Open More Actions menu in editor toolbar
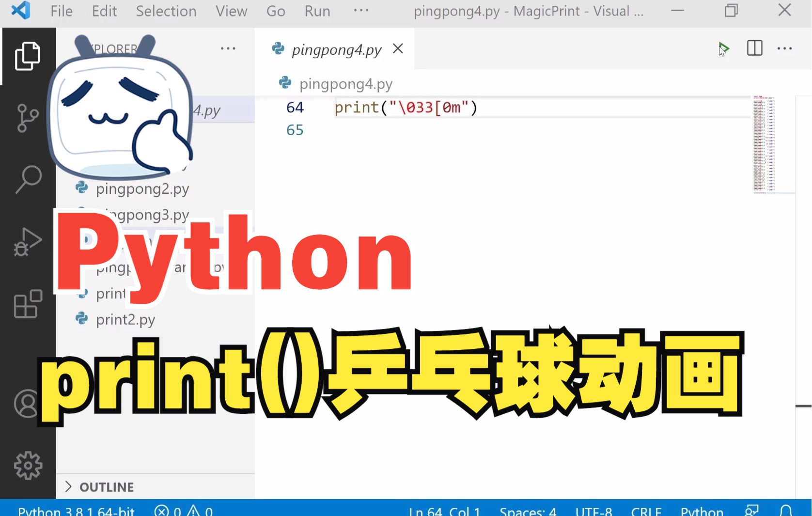The width and height of the screenshot is (812, 516). tap(784, 48)
